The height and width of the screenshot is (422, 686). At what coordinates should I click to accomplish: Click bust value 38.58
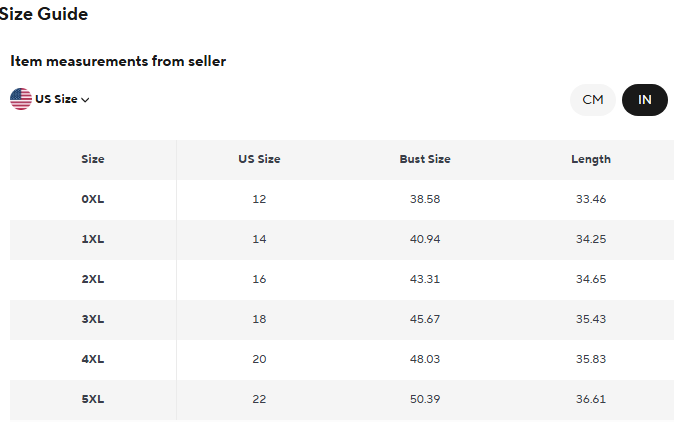(x=425, y=199)
